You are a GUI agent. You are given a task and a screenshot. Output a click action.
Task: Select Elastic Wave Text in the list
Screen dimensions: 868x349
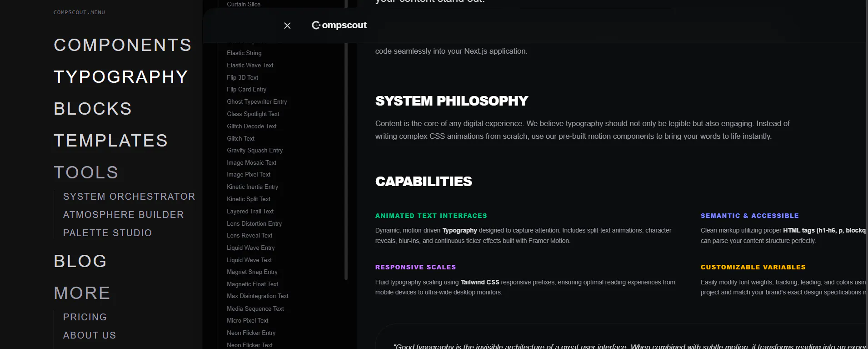point(250,66)
